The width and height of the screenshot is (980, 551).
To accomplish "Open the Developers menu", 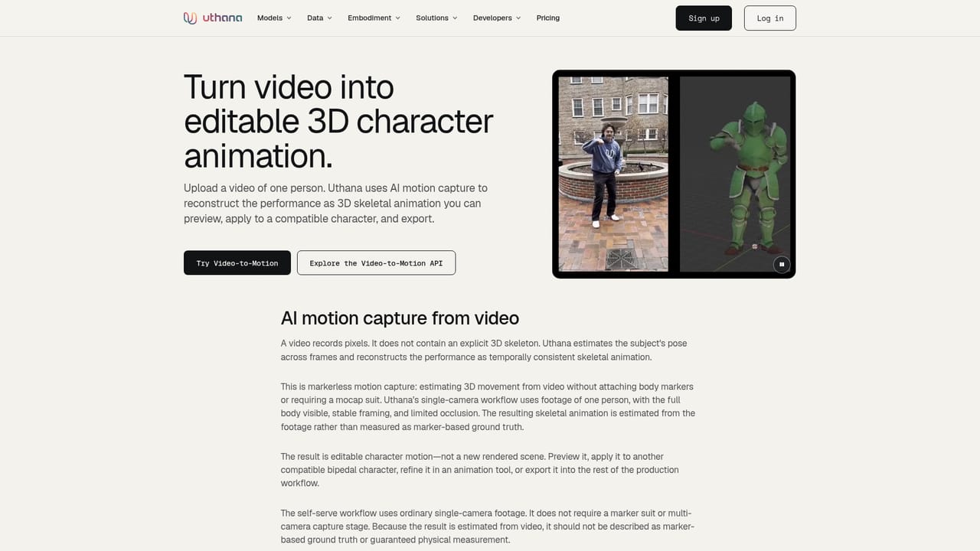I will tap(496, 18).
